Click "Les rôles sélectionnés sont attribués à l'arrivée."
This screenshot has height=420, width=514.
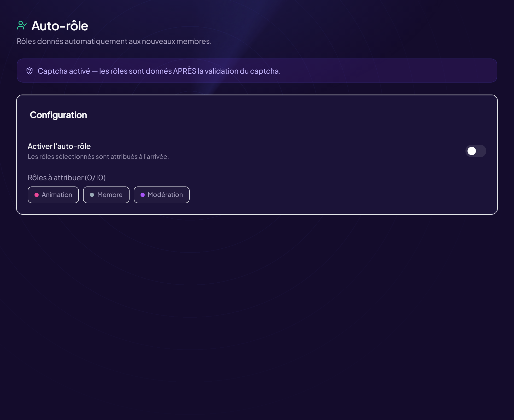(98, 156)
